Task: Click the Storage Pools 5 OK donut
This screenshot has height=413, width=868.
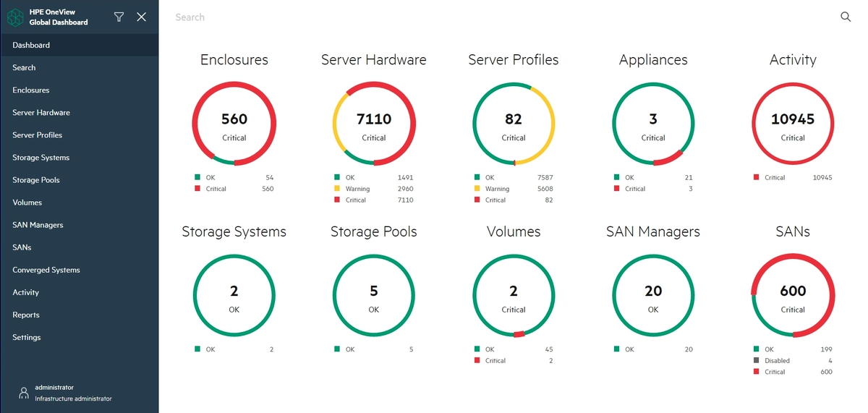Action: tap(374, 295)
